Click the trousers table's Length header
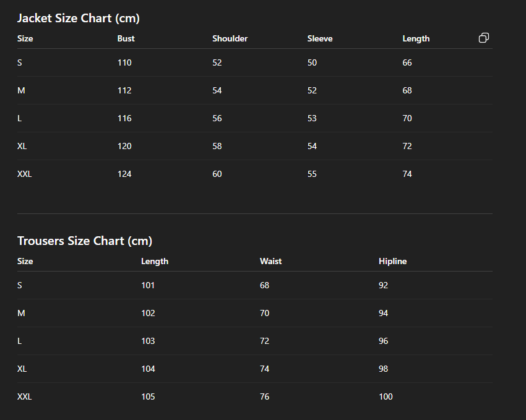This screenshot has height=420, width=526. tap(155, 261)
